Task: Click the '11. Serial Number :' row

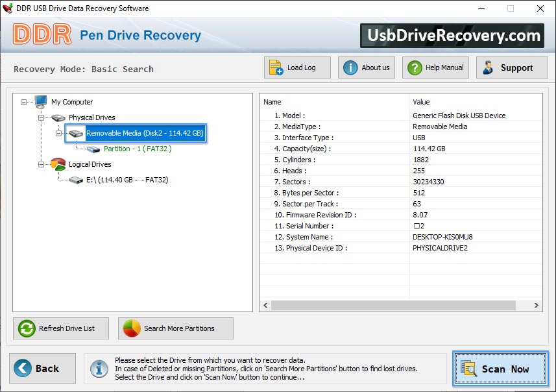Action: click(x=401, y=226)
